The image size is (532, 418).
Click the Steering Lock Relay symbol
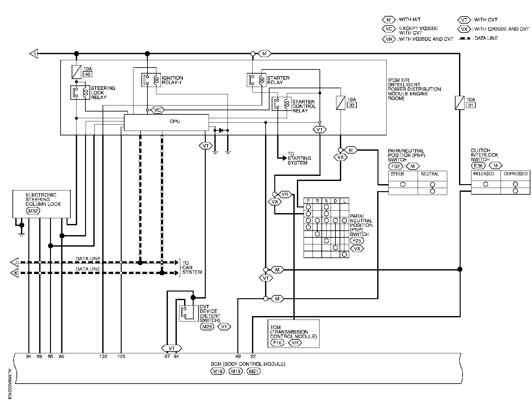pyautogui.click(x=80, y=92)
